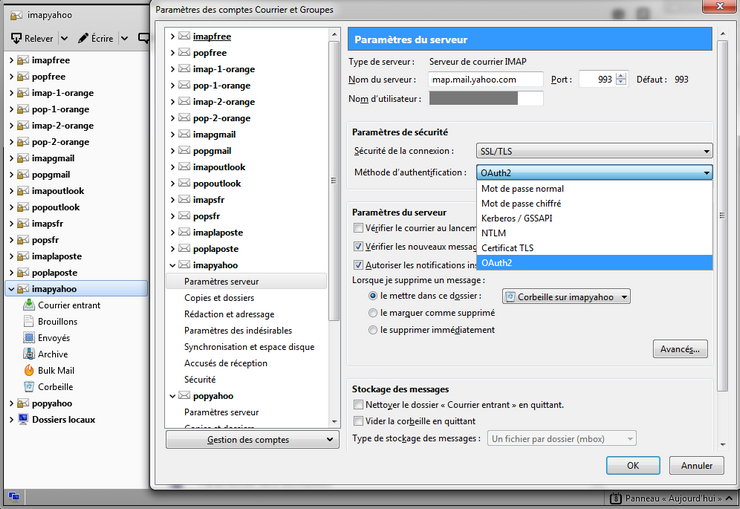The image size is (740, 509).
Task: Open Corbeille sur imapyahoo folder dropdown
Action: [x=566, y=297]
